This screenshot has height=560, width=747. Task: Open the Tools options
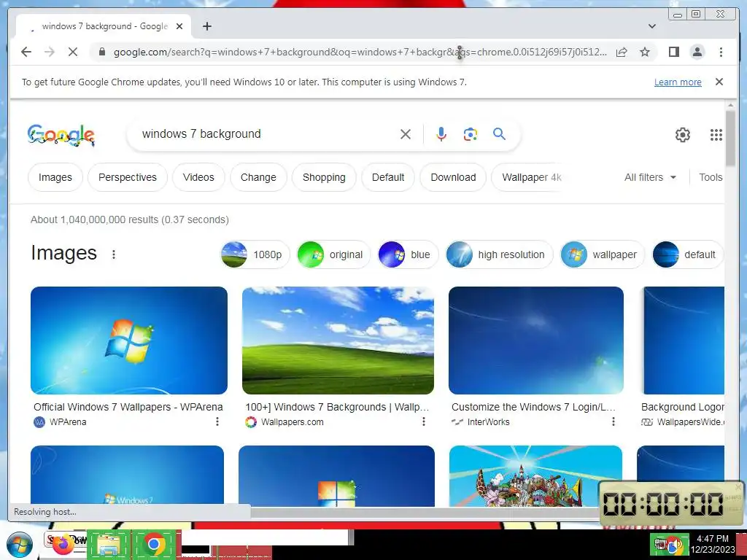click(x=711, y=177)
